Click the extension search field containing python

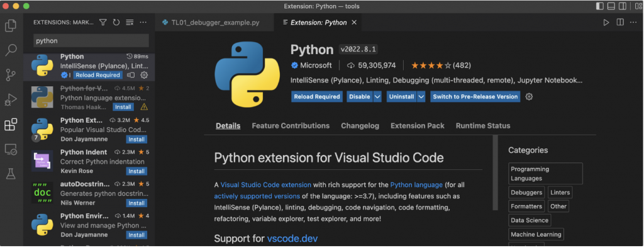(x=91, y=41)
